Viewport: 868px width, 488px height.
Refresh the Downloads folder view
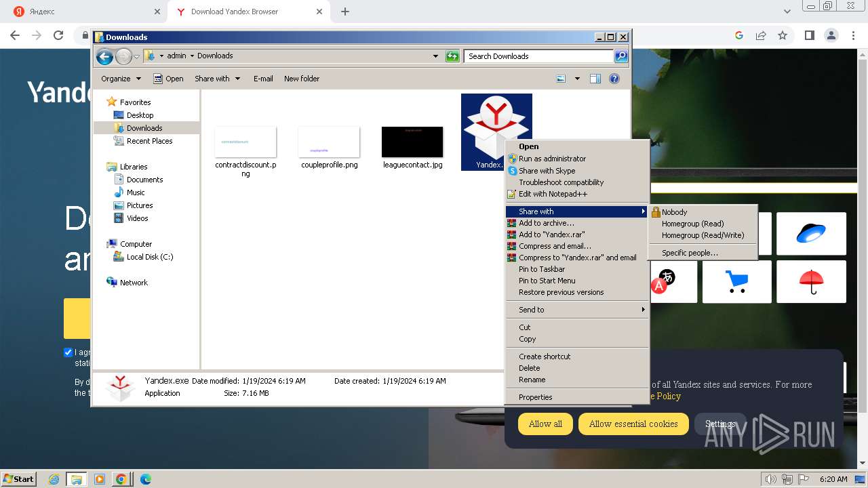click(x=452, y=56)
